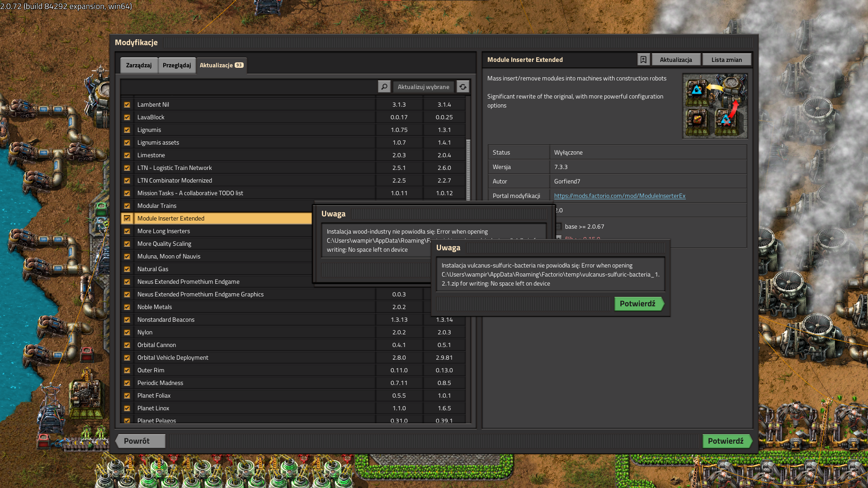The image size is (868, 488).
Task: Switch to the Zarządzaj tab
Action: point(139,65)
